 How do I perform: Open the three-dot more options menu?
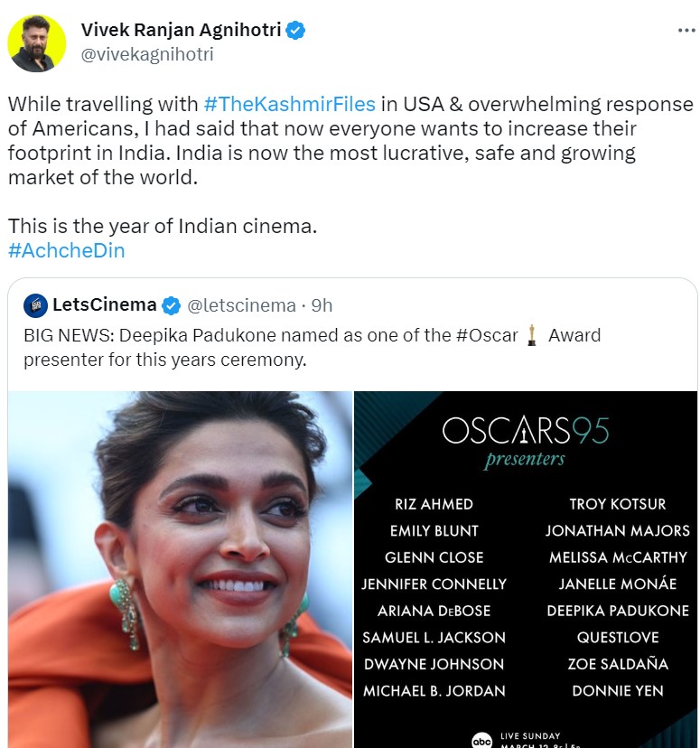pyautogui.click(x=686, y=30)
